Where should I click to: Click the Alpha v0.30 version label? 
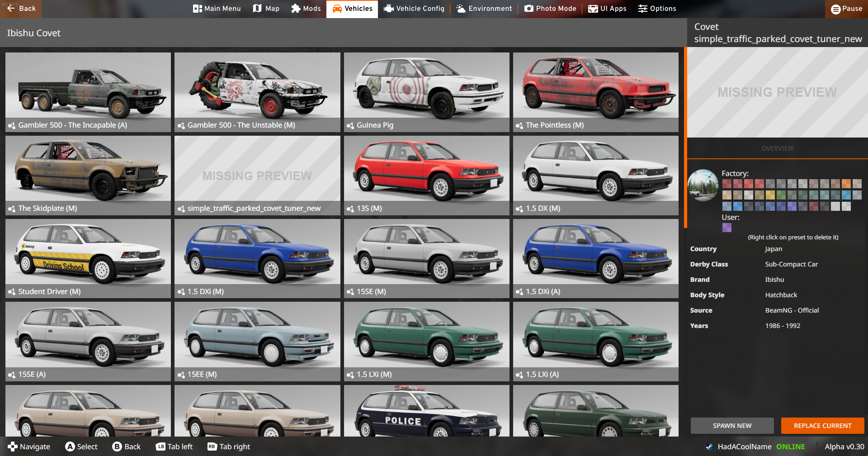844,446
